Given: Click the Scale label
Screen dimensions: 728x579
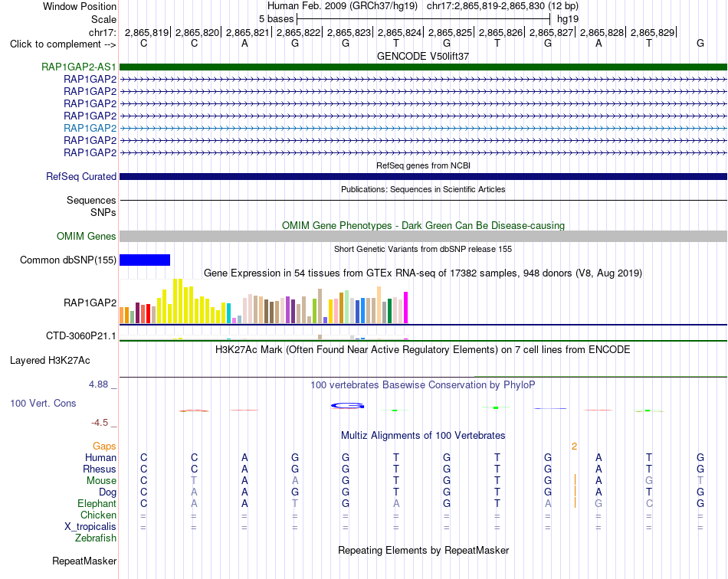Looking at the screenshot, I should click(103, 20).
